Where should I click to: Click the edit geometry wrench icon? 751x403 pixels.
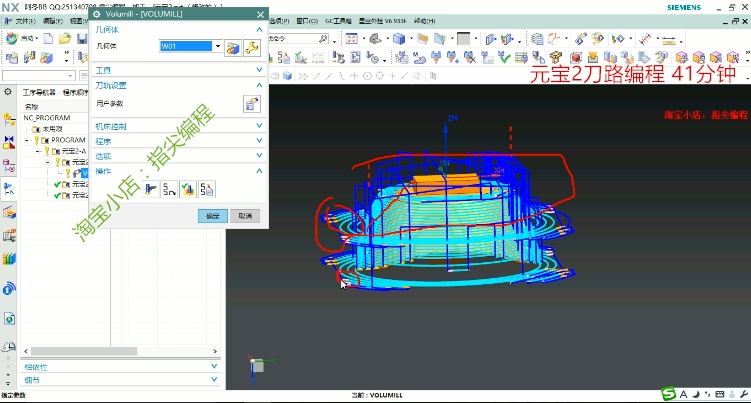pyautogui.click(x=251, y=46)
